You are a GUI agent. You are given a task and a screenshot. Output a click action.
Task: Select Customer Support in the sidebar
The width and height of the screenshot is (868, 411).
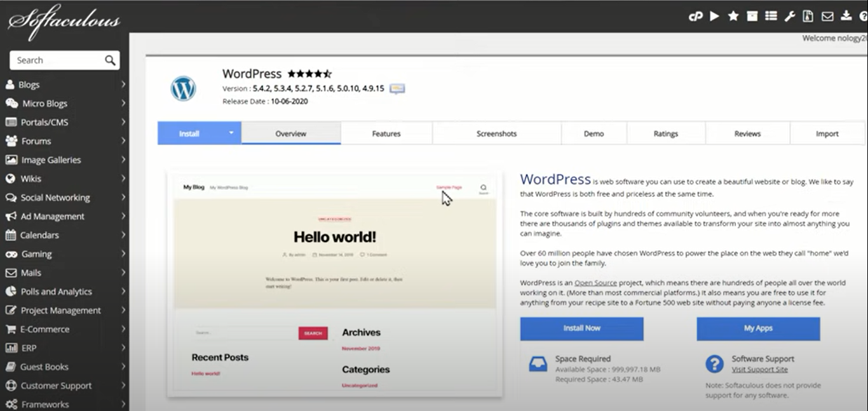[56, 386]
